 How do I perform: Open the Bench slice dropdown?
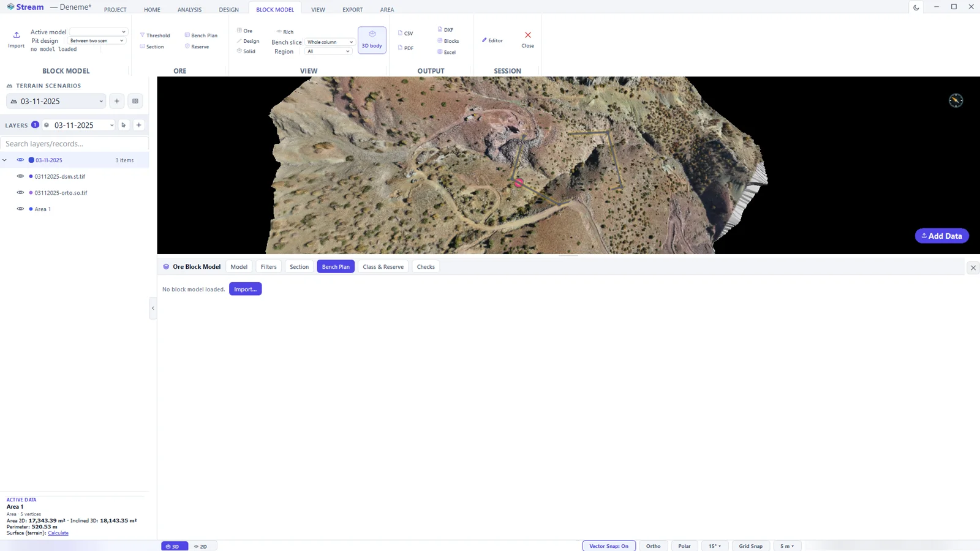pos(330,42)
